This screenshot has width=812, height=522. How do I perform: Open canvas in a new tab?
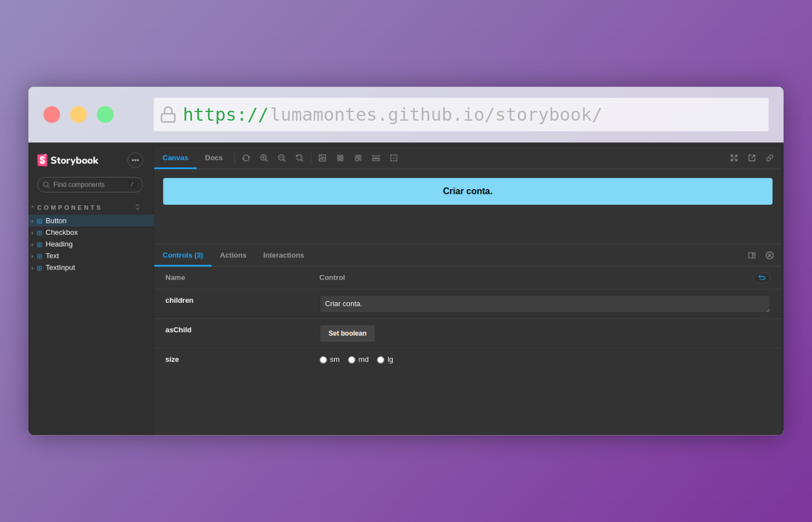pyautogui.click(x=752, y=158)
